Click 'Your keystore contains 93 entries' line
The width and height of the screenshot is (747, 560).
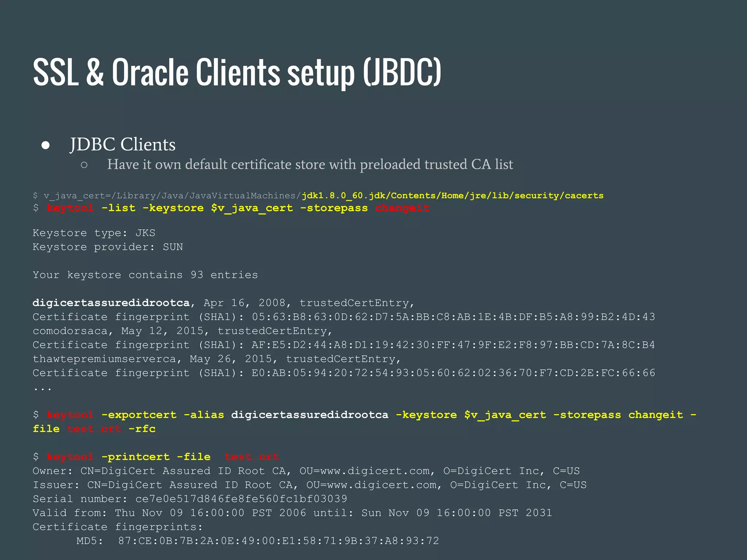pyautogui.click(x=145, y=275)
